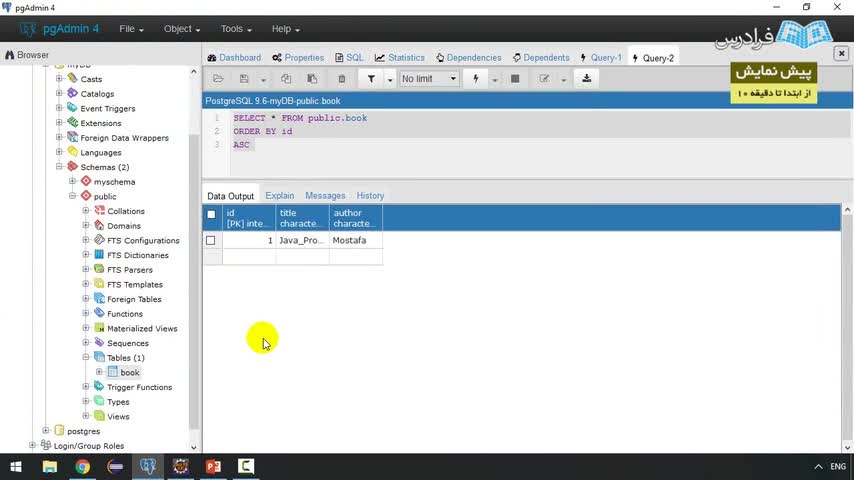
Task: Click the Save query icon
Action: (x=244, y=79)
